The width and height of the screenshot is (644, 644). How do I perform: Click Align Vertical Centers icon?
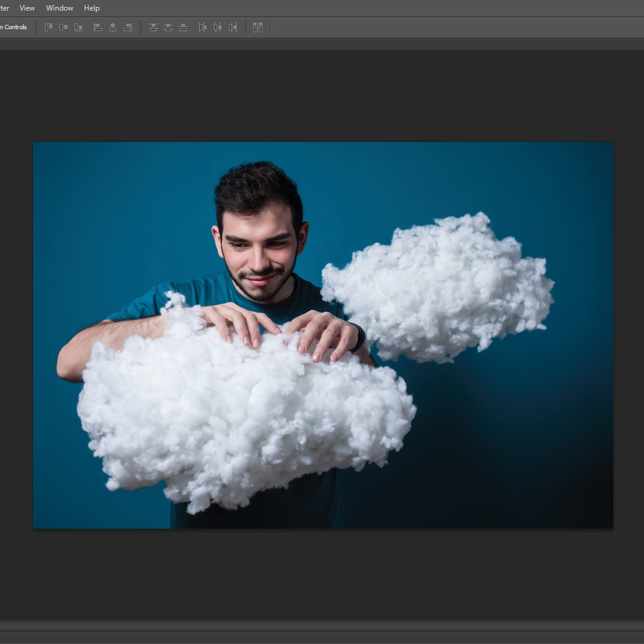coord(64,27)
